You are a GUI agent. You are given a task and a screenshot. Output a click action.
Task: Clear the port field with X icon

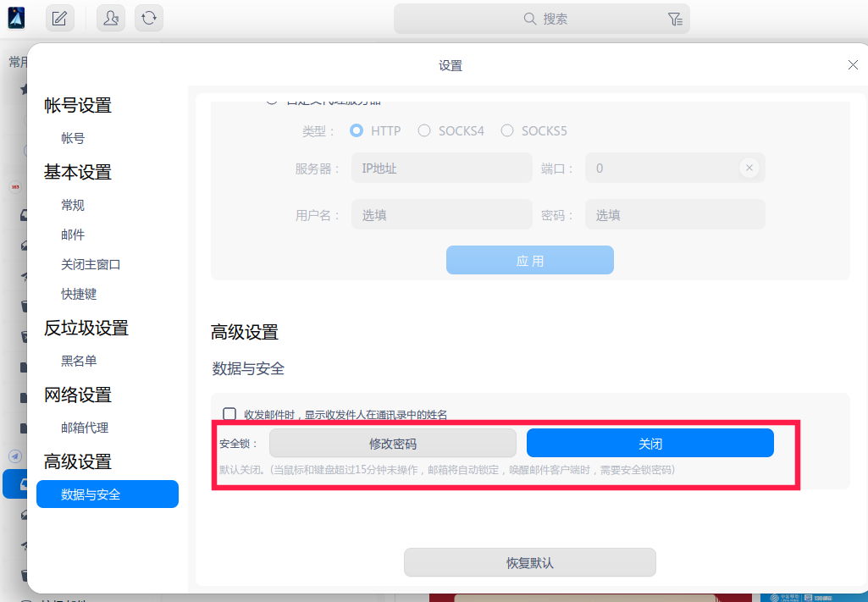[x=749, y=168]
